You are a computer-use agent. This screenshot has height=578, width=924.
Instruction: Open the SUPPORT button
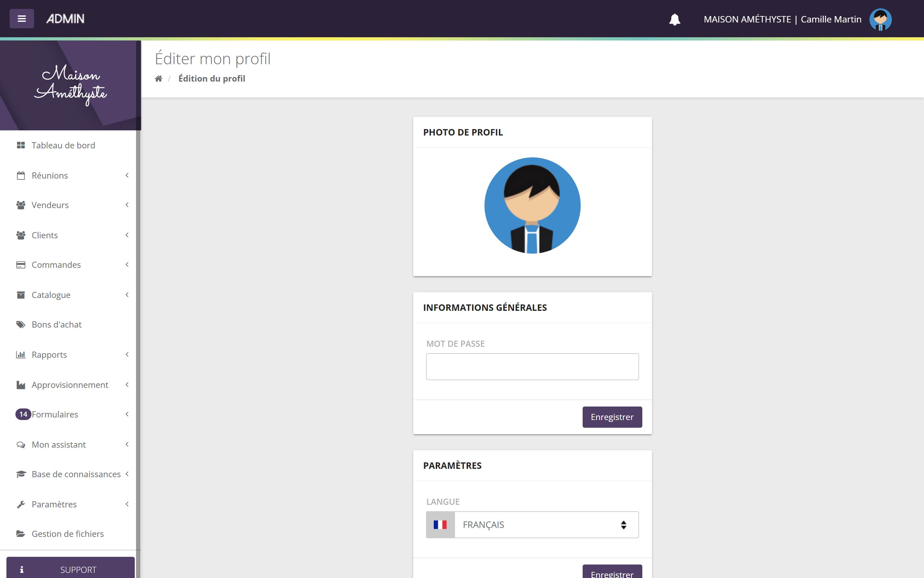click(x=71, y=568)
